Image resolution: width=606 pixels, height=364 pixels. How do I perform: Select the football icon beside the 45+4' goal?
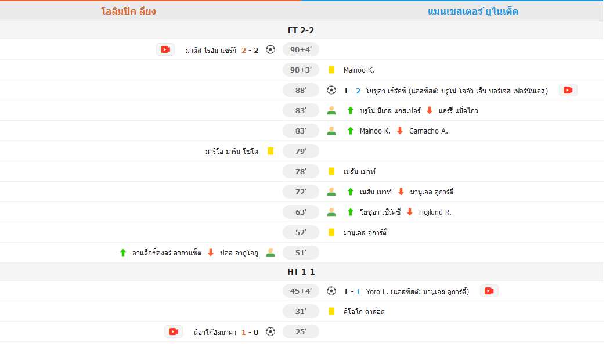click(331, 291)
